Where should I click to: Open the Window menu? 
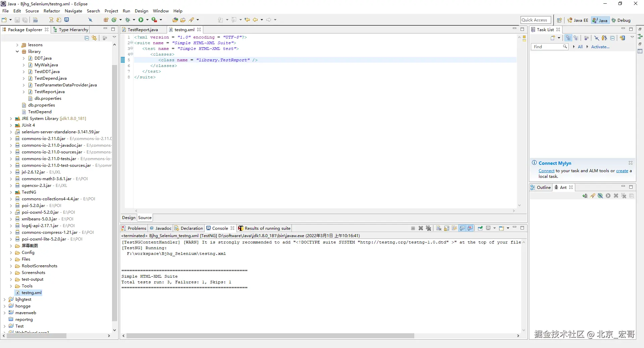coord(161,11)
